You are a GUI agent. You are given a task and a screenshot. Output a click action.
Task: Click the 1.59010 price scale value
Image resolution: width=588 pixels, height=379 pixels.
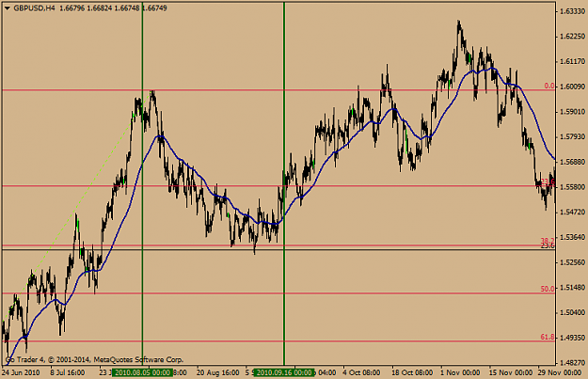tap(572, 111)
